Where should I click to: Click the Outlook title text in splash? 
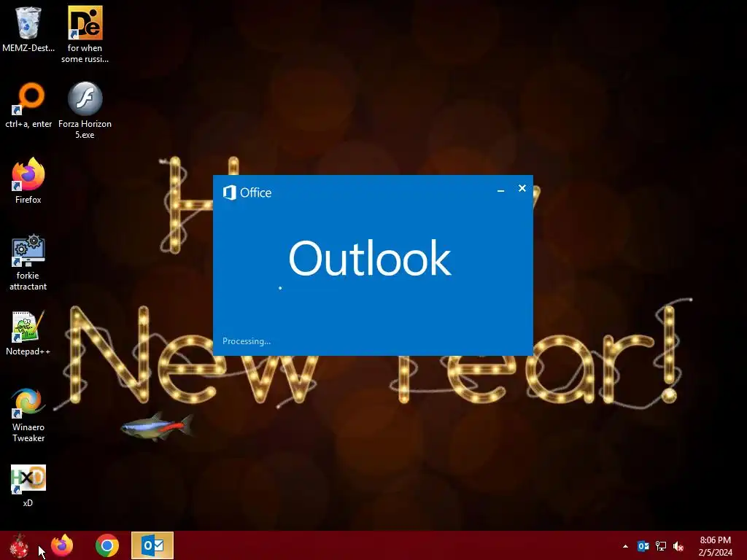pos(370,258)
